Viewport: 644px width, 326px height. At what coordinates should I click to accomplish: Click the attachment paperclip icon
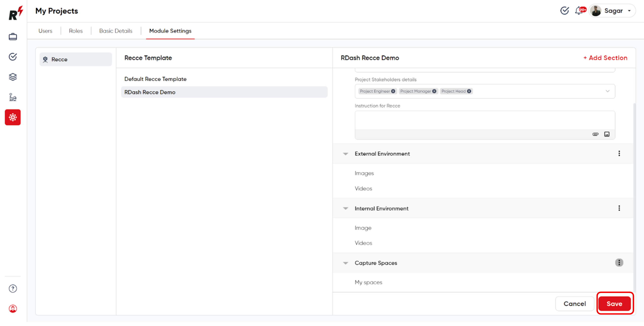595,134
